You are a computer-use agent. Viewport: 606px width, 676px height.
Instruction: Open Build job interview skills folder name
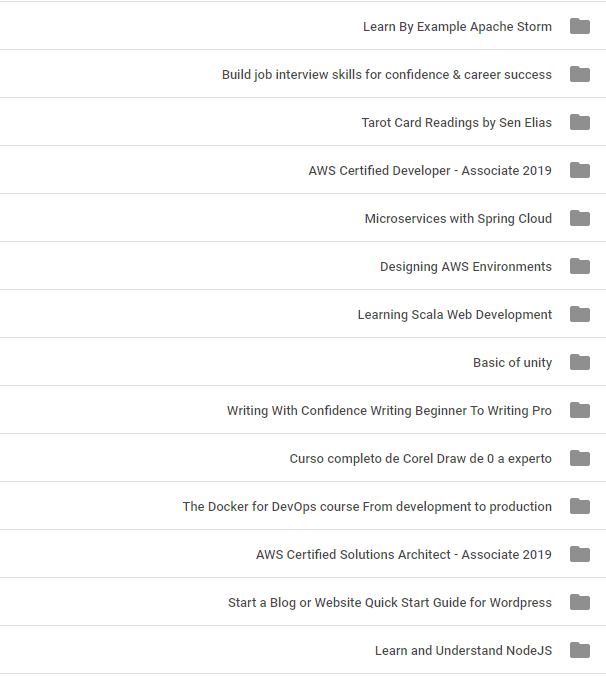pyautogui.click(x=387, y=75)
